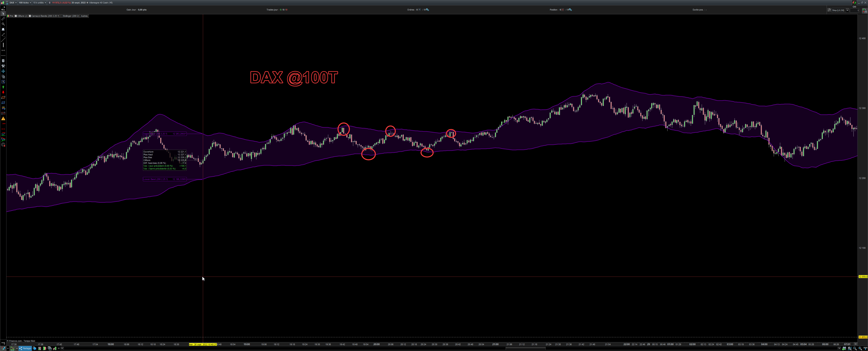868x351 pixels.
Task: Click the Upper Band value label
Action: pyautogui.click(x=165, y=134)
